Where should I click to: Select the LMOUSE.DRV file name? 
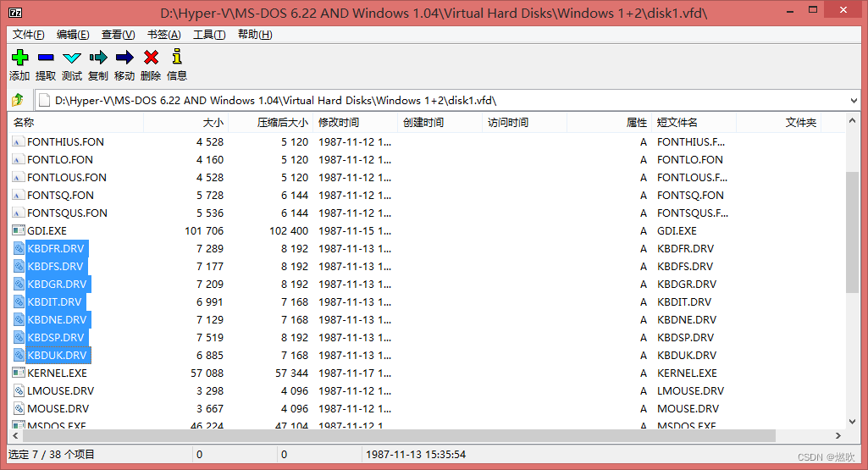coord(61,390)
